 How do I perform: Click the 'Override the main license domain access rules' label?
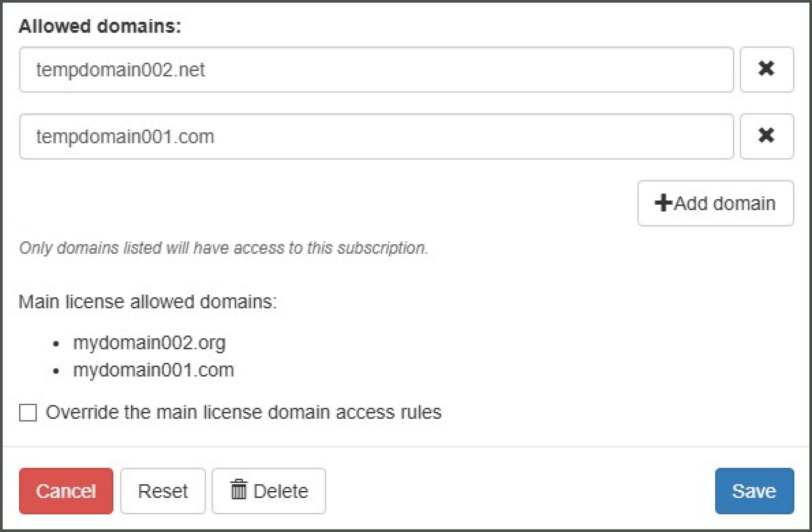coord(244,412)
